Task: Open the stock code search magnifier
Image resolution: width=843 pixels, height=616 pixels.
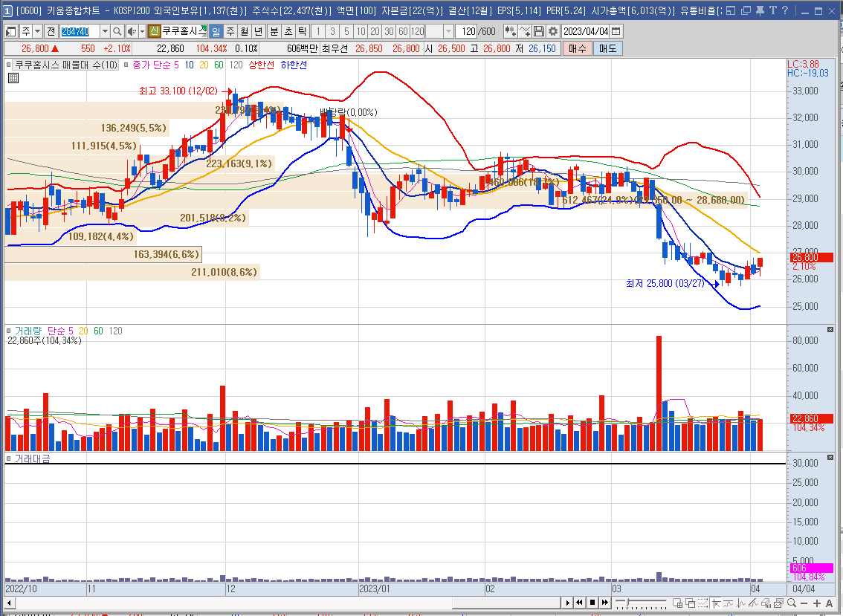Action: (117, 32)
